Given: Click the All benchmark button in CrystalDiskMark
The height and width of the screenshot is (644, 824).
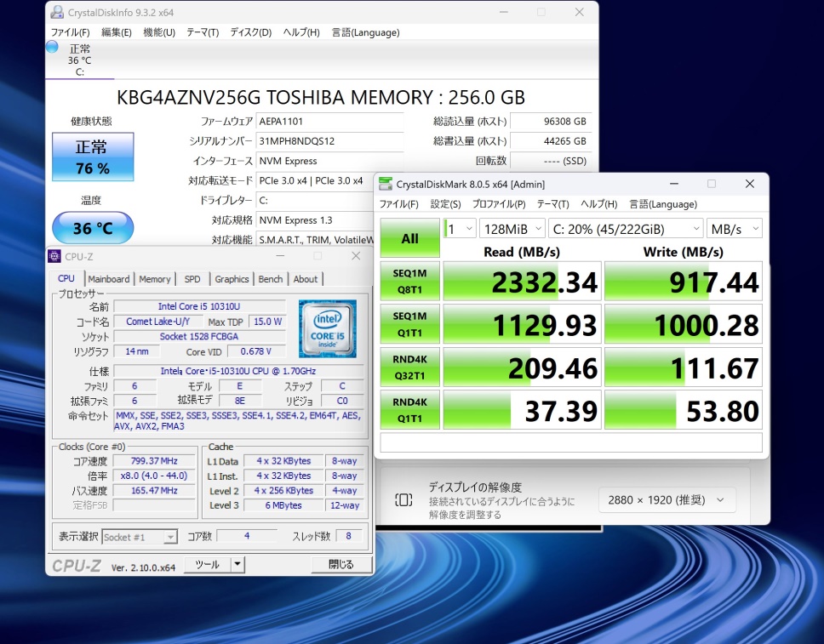Looking at the screenshot, I should click(x=410, y=238).
